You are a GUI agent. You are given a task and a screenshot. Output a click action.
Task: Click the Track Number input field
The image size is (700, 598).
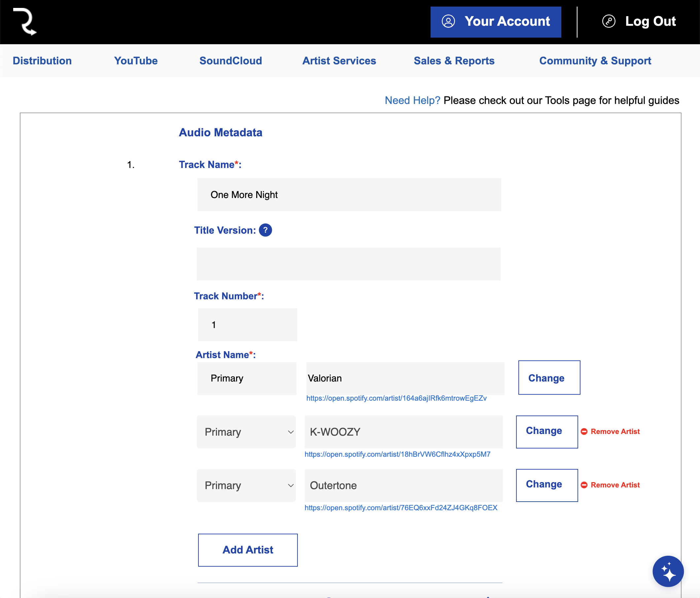point(247,324)
